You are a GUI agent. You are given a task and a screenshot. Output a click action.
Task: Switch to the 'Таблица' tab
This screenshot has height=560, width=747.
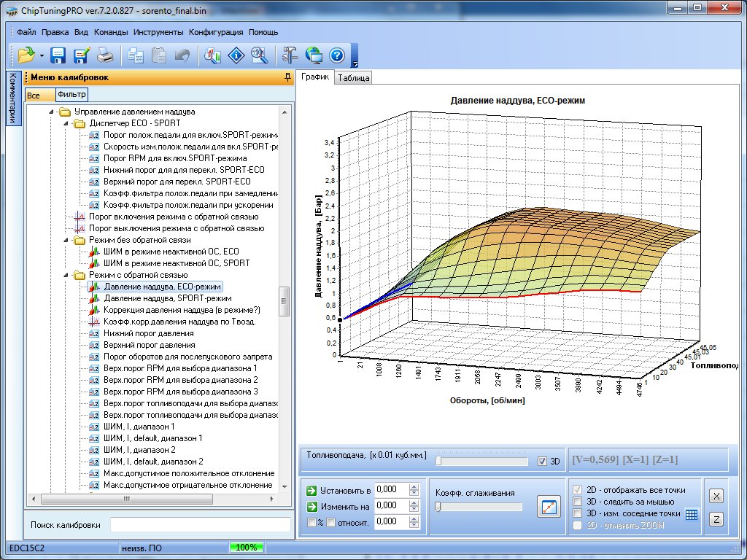click(354, 77)
